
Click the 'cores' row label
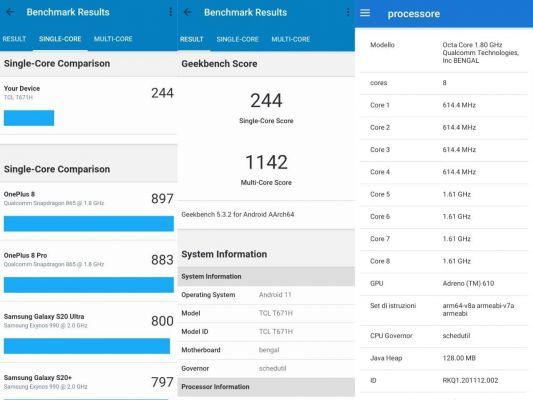pyautogui.click(x=378, y=83)
